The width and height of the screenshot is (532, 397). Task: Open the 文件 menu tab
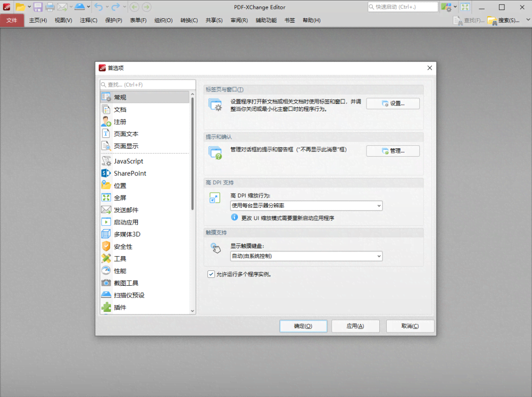tap(12, 20)
